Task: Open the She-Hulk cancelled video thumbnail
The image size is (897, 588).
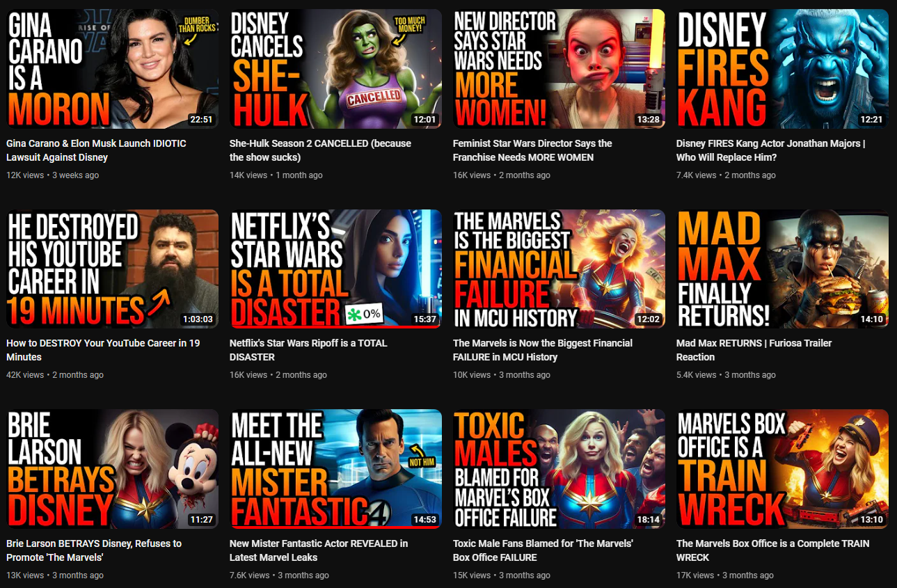Action: pyautogui.click(x=335, y=69)
